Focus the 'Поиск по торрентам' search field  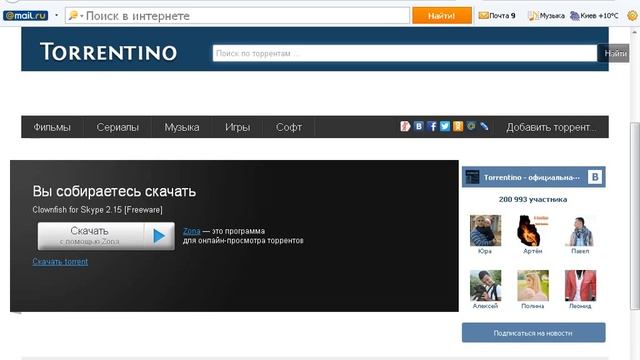[404, 53]
